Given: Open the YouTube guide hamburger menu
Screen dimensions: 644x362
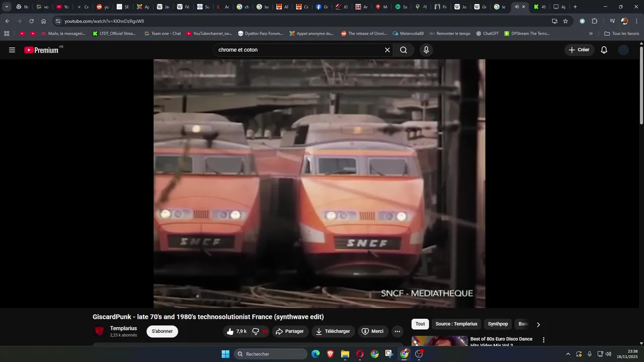Looking at the screenshot, I should (12, 50).
